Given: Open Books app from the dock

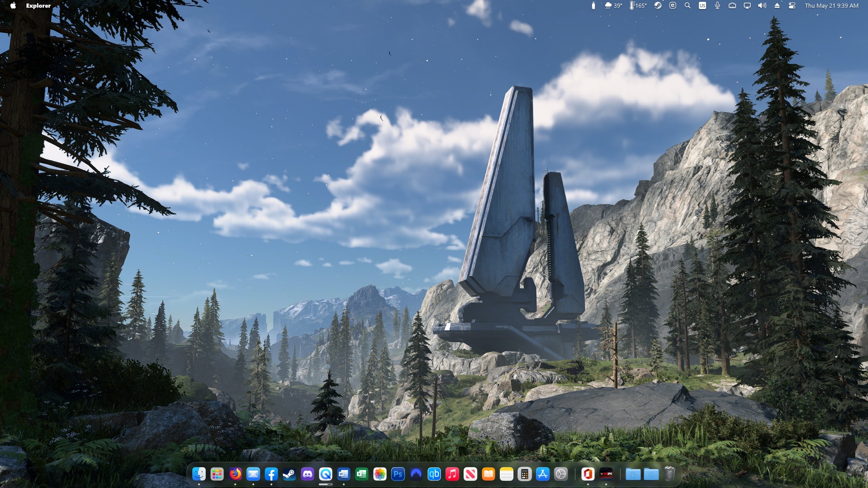Looking at the screenshot, I should (489, 474).
